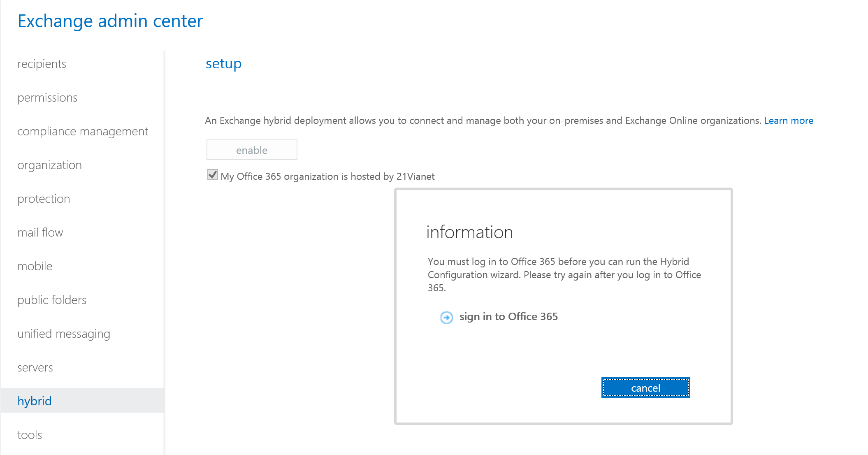Click the information dialog heading
868x455 pixels.
pyautogui.click(x=470, y=232)
